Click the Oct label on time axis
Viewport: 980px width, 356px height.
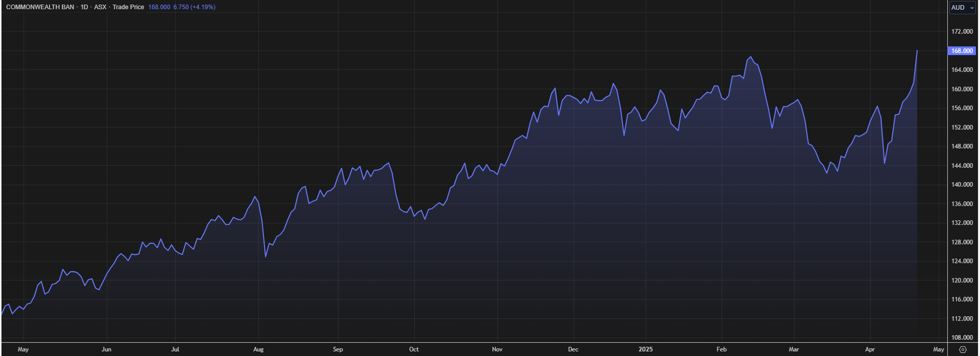pos(414,349)
